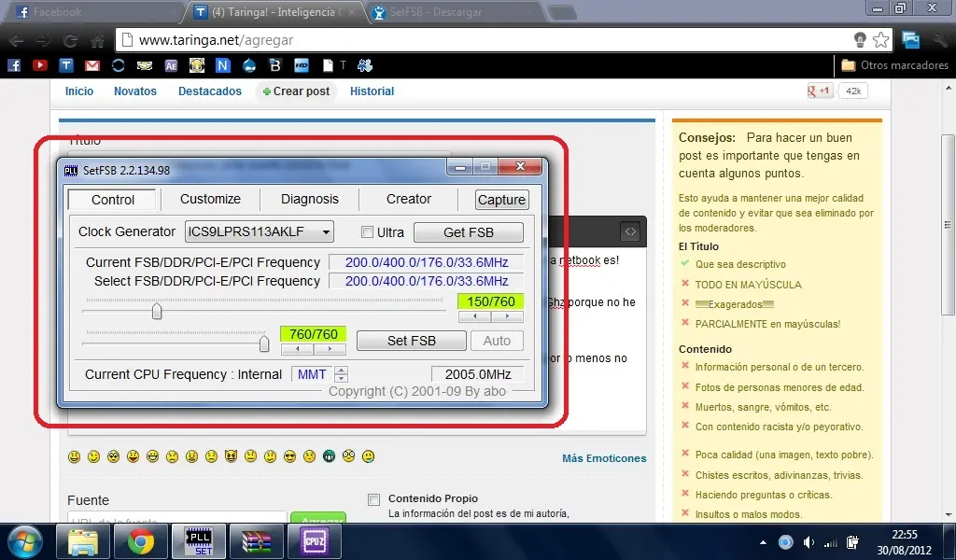Click the volume speaker tray icon
The height and width of the screenshot is (560, 956).
click(x=808, y=542)
